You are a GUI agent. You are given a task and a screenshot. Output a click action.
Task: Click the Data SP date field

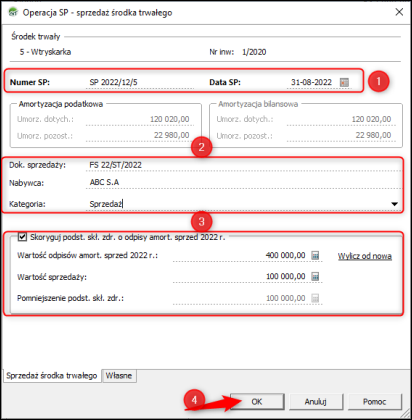(x=312, y=82)
